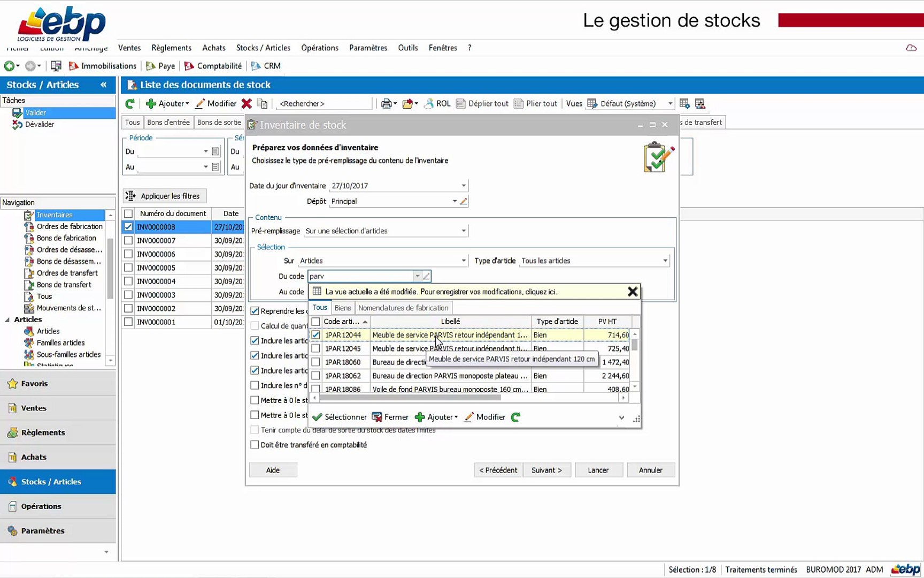Open the Ventes section in the sidebar
This screenshot has height=578, width=924.
tap(58, 408)
